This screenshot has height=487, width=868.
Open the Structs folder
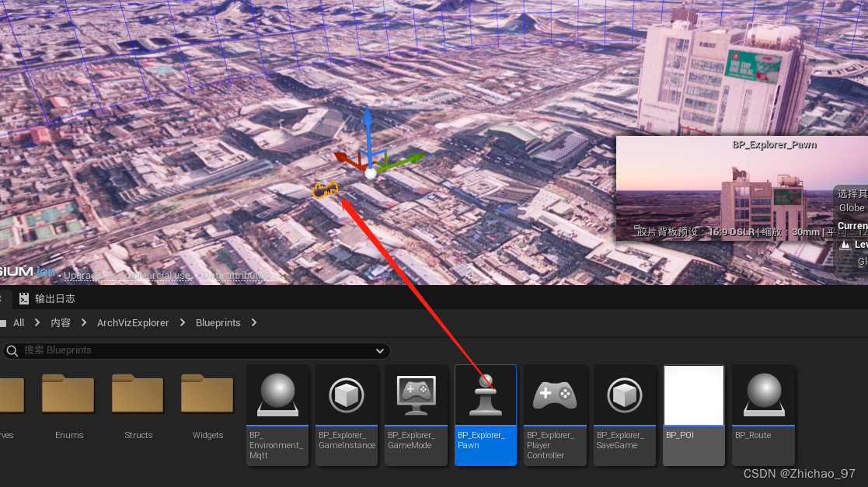(x=138, y=394)
